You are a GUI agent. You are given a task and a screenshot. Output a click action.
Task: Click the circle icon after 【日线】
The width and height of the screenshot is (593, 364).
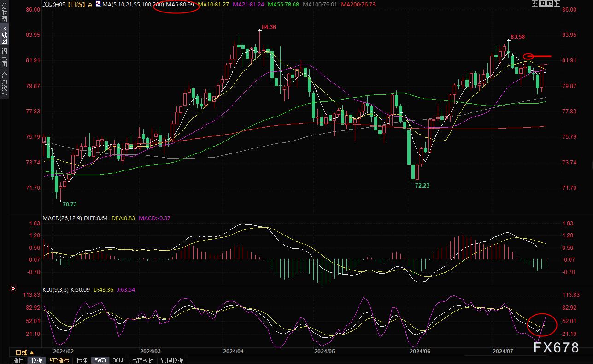pos(89,5)
